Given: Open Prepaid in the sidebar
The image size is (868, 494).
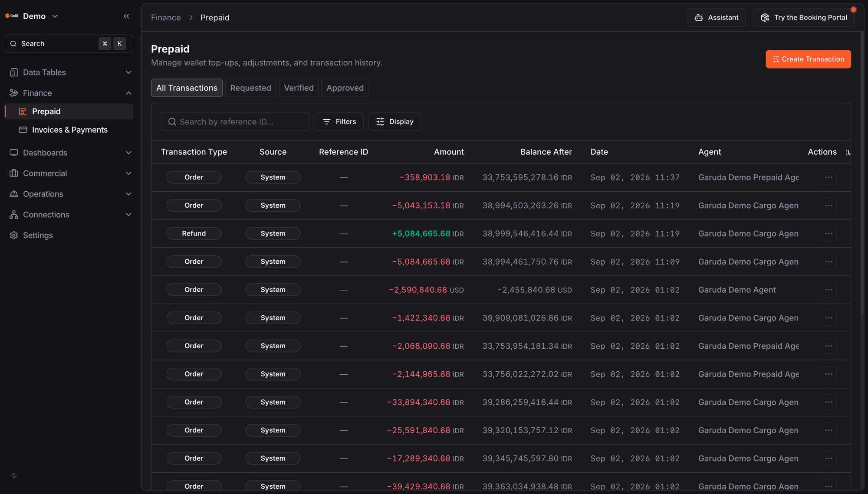Looking at the screenshot, I should click(69, 111).
